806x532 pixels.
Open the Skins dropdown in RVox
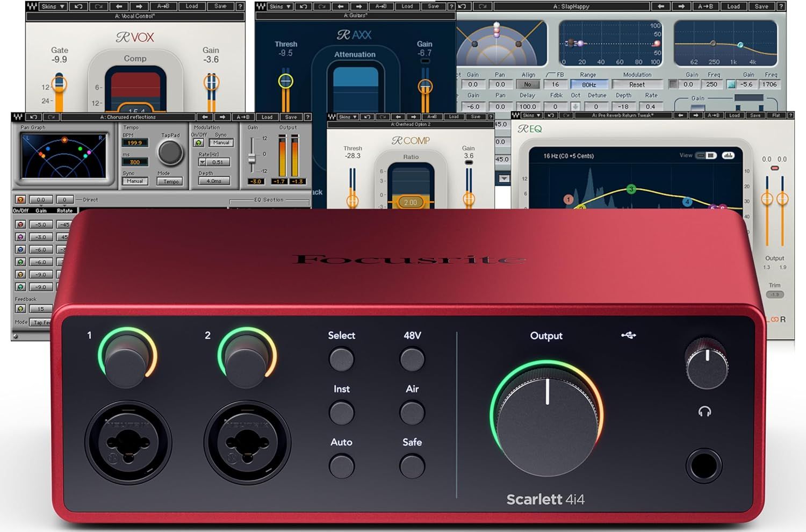[53, 6]
